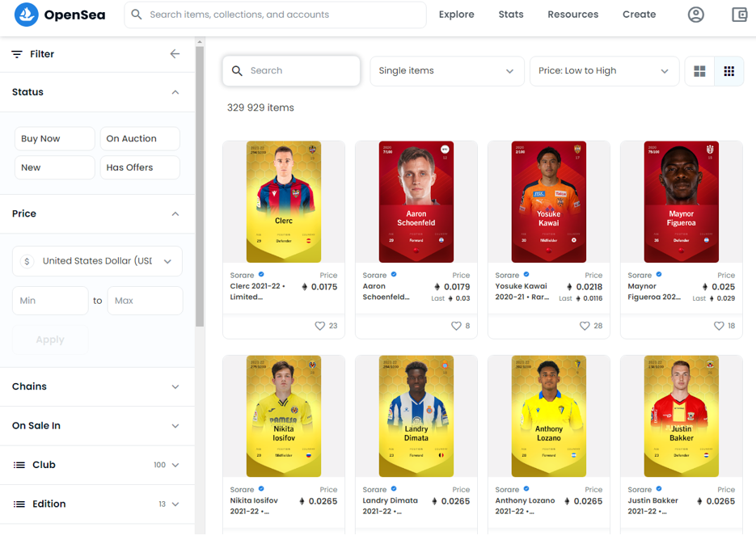Focus the Min price field
Viewport: 756px width, 544px height.
[x=50, y=301]
